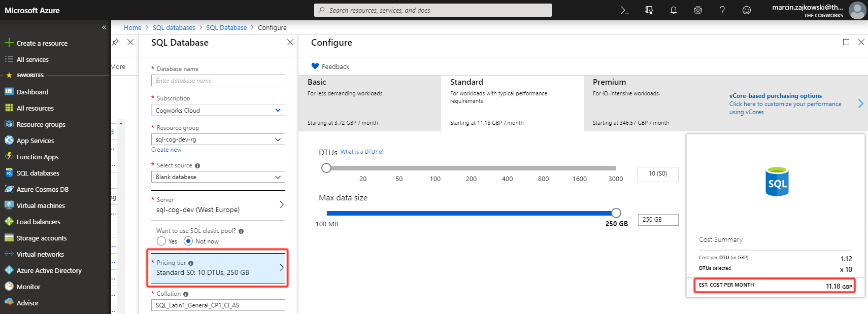Click the 10 (S0) DTU value box
This screenshot has height=314, width=868.
pos(658,174)
